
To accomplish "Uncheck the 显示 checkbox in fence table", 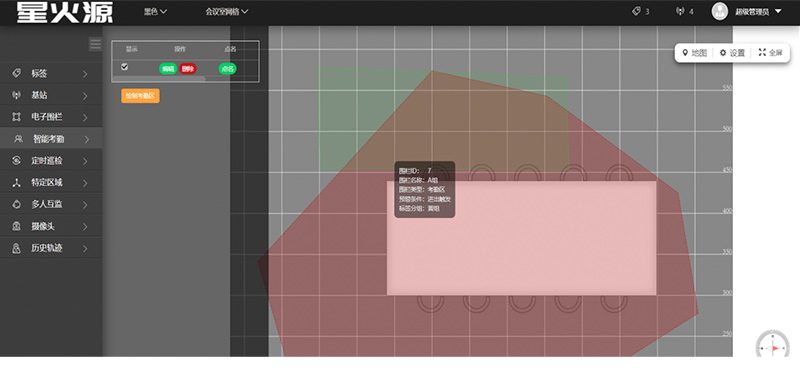I will (124, 67).
